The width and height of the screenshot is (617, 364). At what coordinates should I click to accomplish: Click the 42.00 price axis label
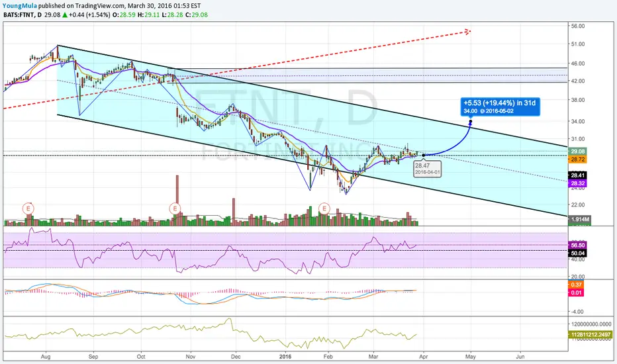pyautogui.click(x=578, y=81)
